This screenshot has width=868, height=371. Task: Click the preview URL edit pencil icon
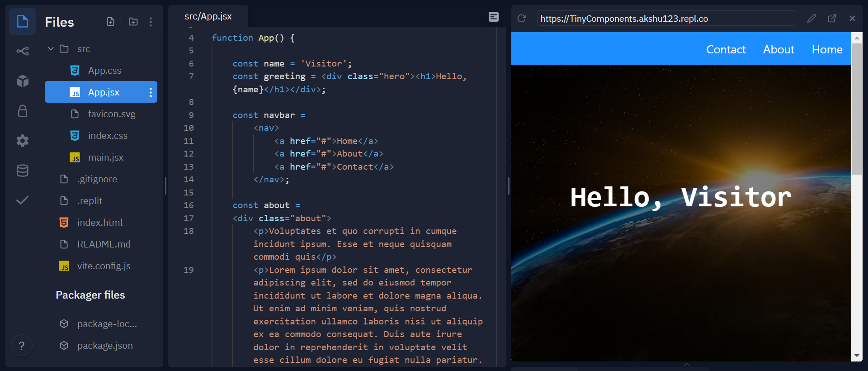click(811, 18)
